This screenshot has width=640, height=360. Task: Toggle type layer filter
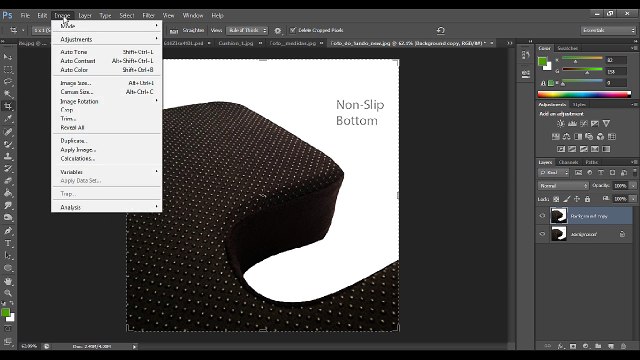[601, 173]
